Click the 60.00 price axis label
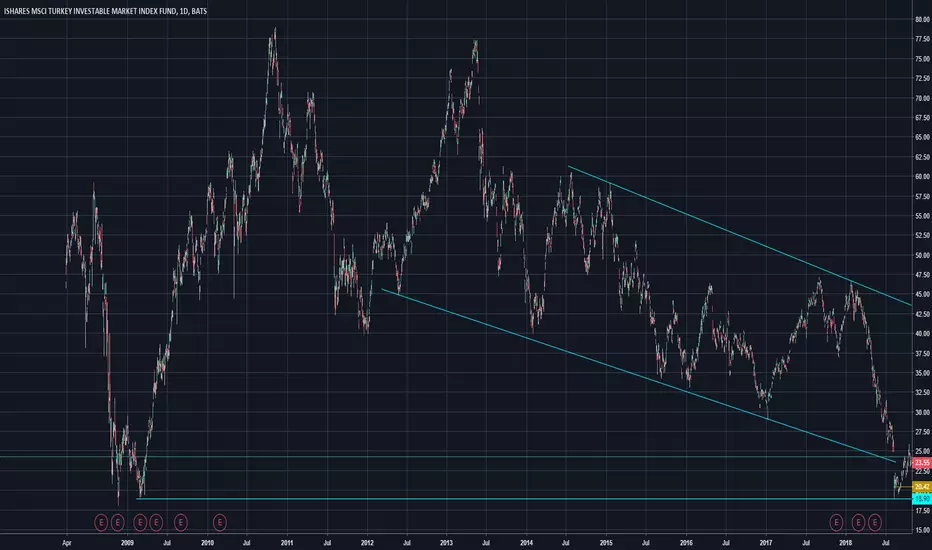Screen dimensions: 932x550 click(x=922, y=177)
